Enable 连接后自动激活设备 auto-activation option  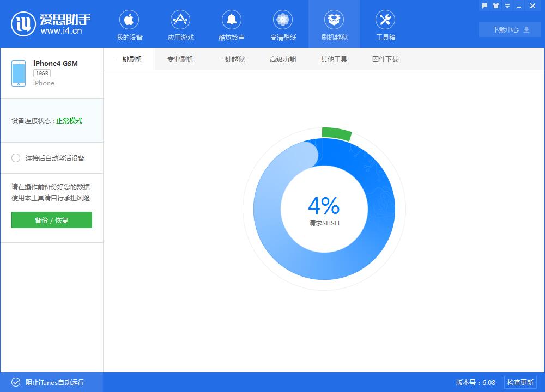(16, 158)
